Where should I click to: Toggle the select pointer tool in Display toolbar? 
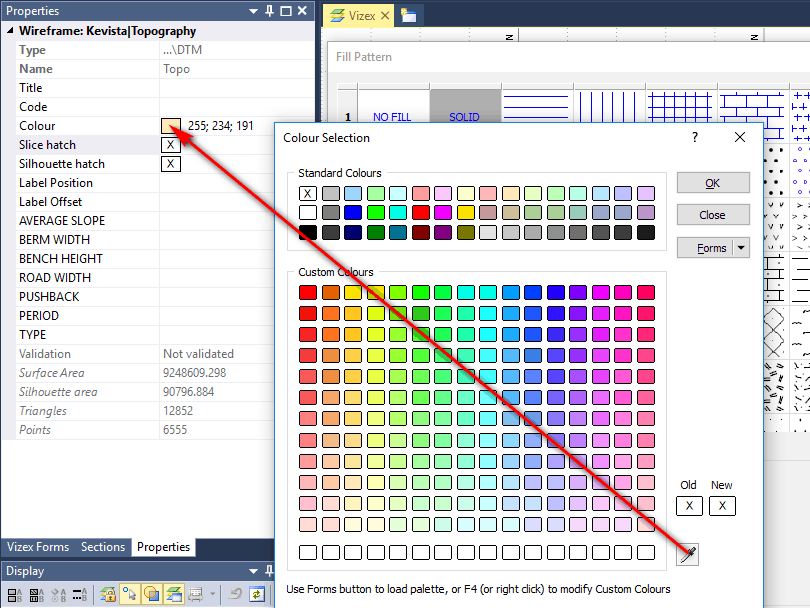130,595
